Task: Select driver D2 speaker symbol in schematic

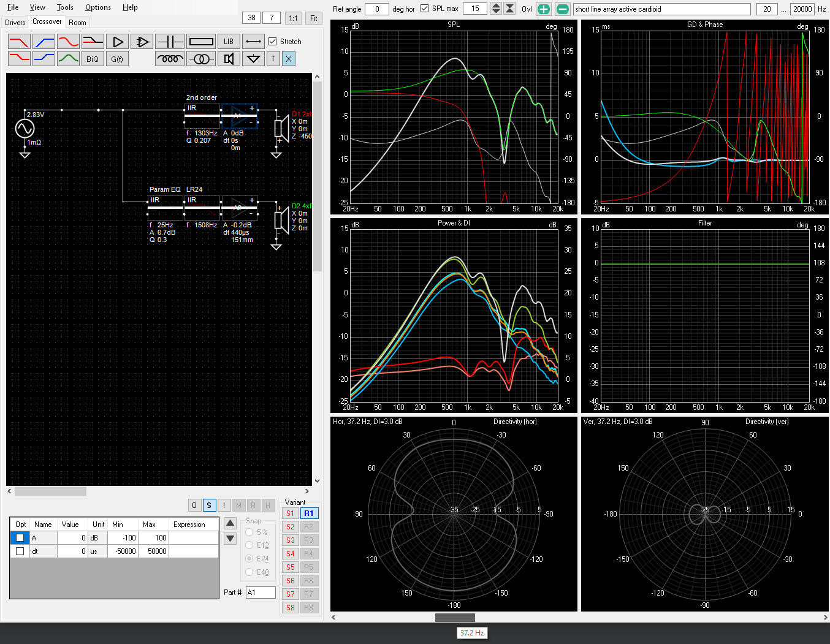Action: pyautogui.click(x=281, y=220)
